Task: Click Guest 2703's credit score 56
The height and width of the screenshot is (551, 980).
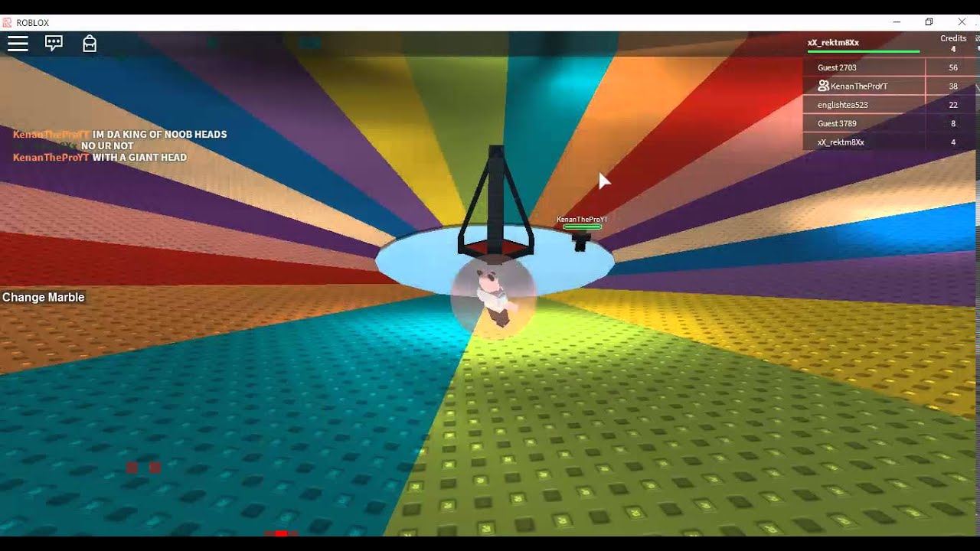Action: (953, 67)
